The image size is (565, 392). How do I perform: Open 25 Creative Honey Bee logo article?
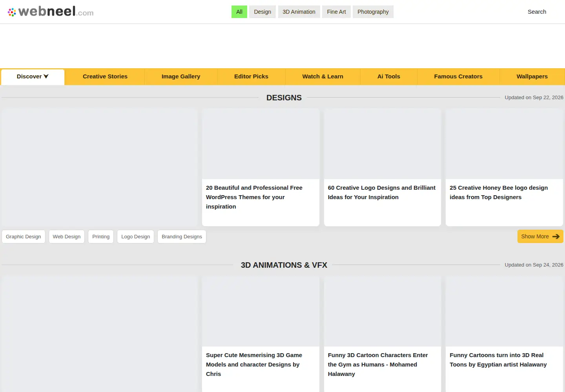(x=499, y=192)
